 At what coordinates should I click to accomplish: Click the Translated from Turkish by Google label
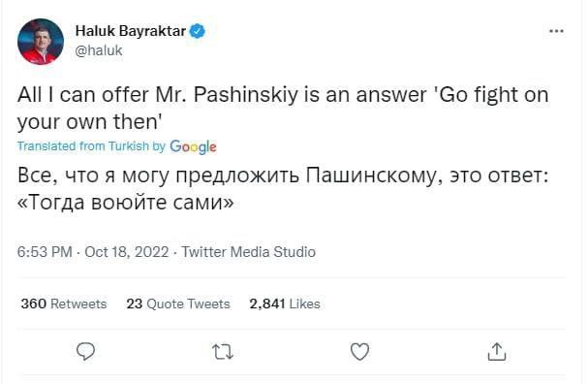(x=116, y=146)
